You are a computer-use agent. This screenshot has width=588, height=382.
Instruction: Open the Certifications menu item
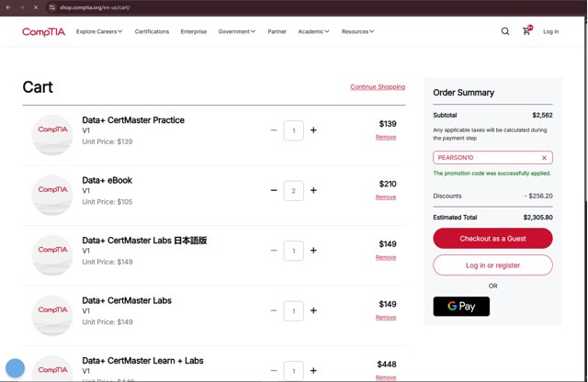(152, 31)
